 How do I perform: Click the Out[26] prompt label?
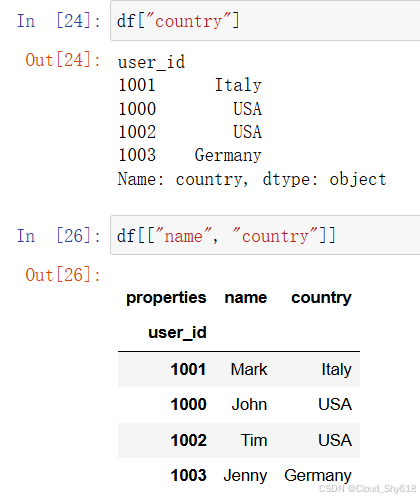coord(63,275)
